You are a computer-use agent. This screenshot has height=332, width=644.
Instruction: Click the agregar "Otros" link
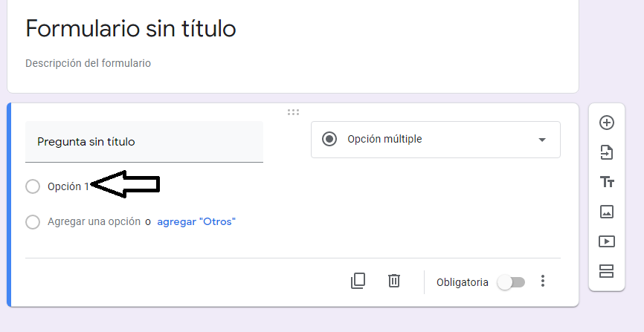tap(196, 222)
